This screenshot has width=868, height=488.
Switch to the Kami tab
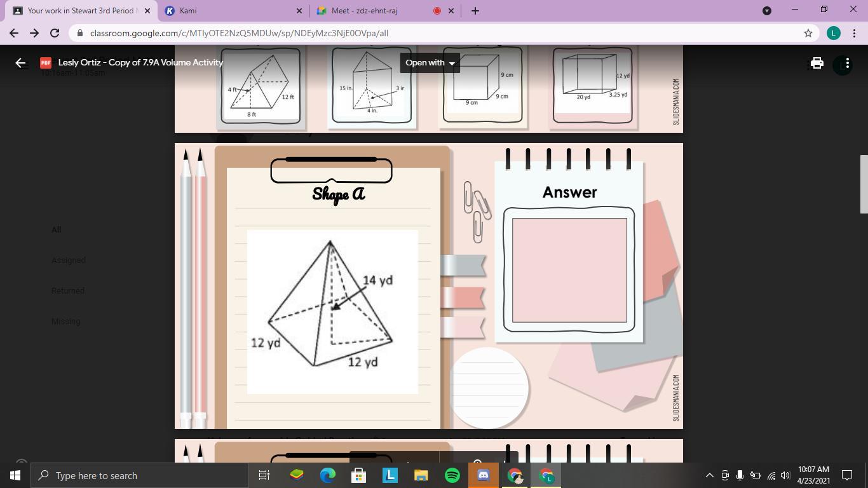pyautogui.click(x=232, y=11)
